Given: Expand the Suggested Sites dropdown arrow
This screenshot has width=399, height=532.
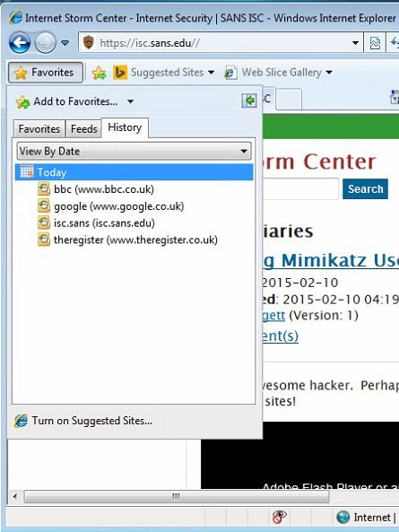Looking at the screenshot, I should coord(211,73).
